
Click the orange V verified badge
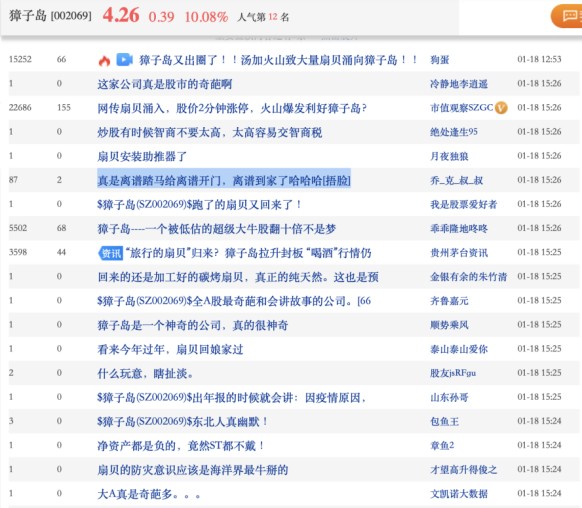point(501,108)
